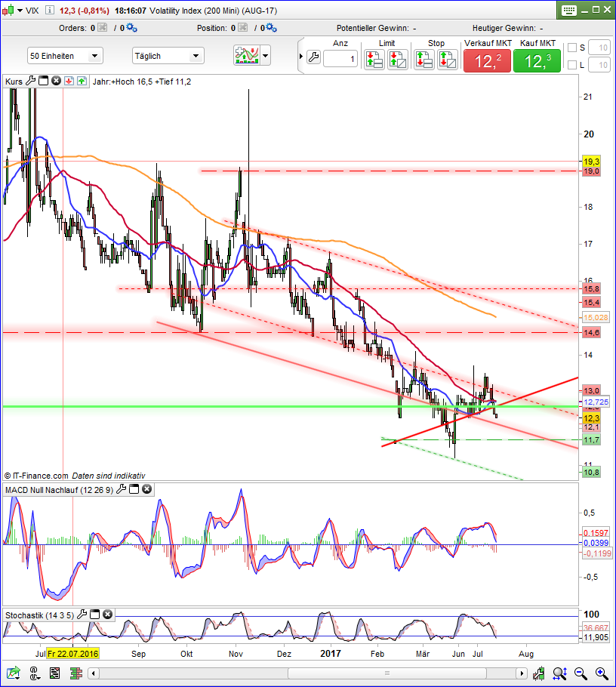Open MACD indicator wrench settings
The image size is (616, 687).
pos(122,489)
